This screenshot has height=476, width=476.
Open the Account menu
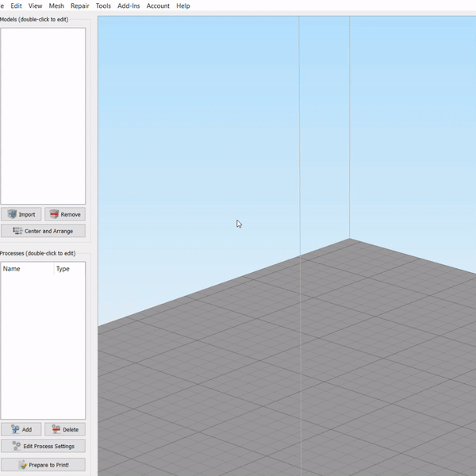tap(158, 6)
